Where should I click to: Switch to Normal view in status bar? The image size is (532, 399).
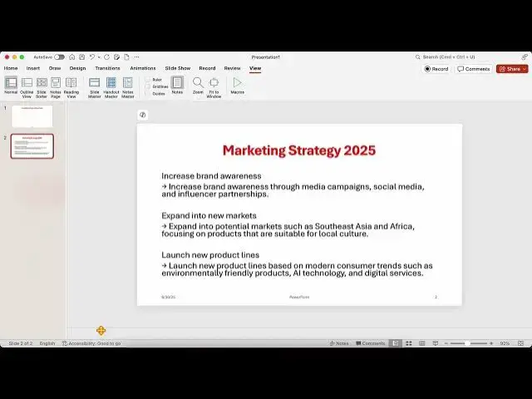pyautogui.click(x=396, y=343)
